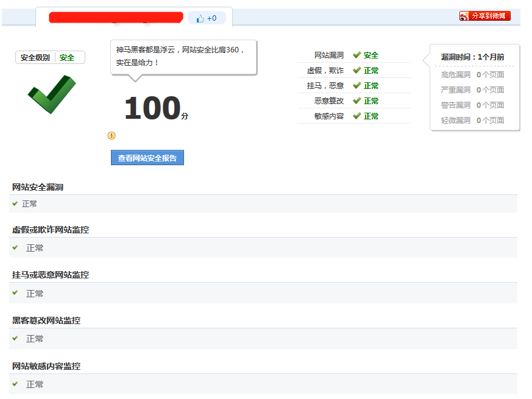Click the 严重漏洞 page count row

(472, 90)
